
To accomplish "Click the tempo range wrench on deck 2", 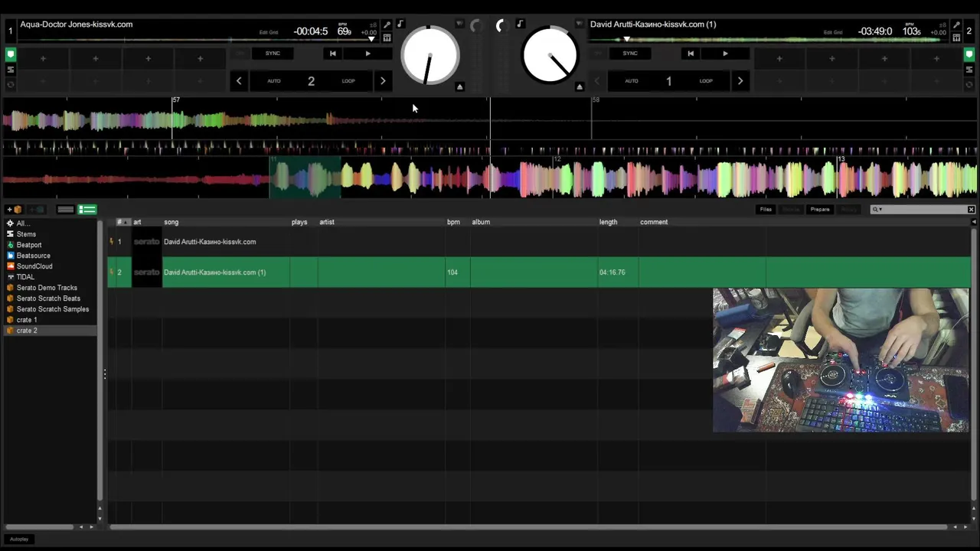I will (956, 25).
